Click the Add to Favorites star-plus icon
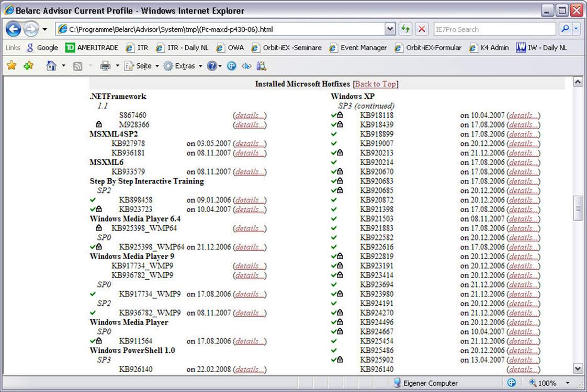This screenshot has height=392, width=587. [28, 66]
